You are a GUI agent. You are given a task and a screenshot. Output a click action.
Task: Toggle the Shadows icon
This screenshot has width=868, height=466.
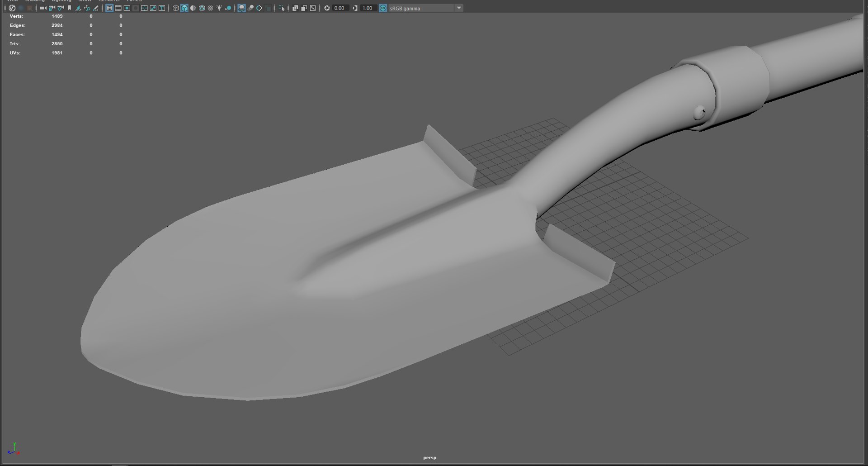pos(228,8)
